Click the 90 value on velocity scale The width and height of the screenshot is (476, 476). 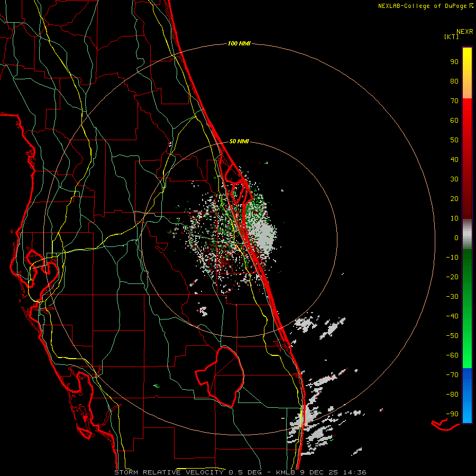click(x=454, y=62)
